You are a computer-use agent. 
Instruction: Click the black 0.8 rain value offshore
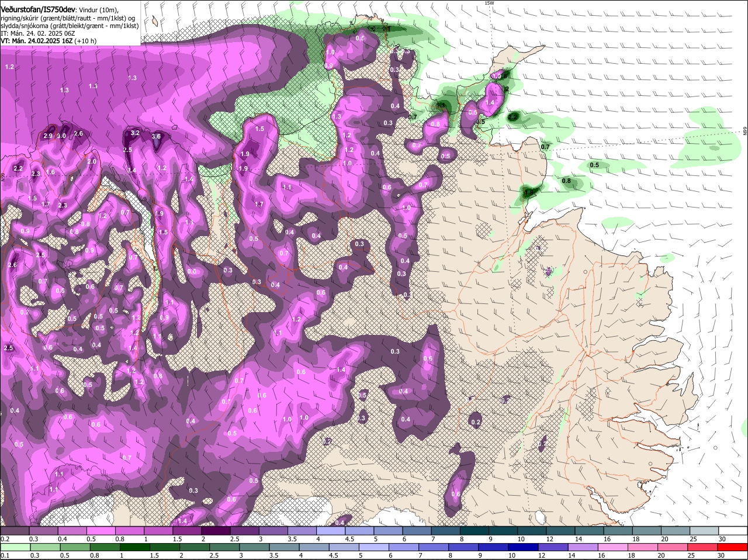[566, 181]
